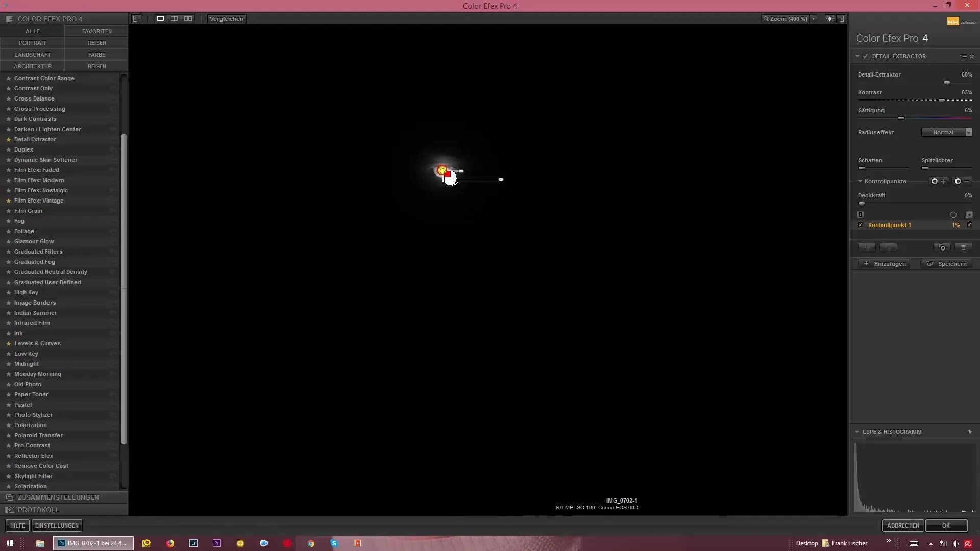Ungroup the control points
Viewport: 980px width, 551px height.
pos(888,247)
